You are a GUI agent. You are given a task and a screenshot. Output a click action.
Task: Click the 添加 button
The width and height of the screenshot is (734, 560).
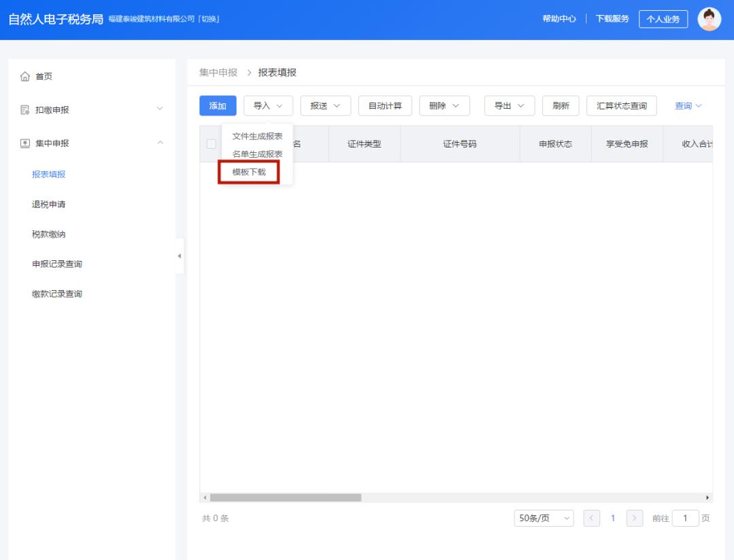[x=217, y=105]
